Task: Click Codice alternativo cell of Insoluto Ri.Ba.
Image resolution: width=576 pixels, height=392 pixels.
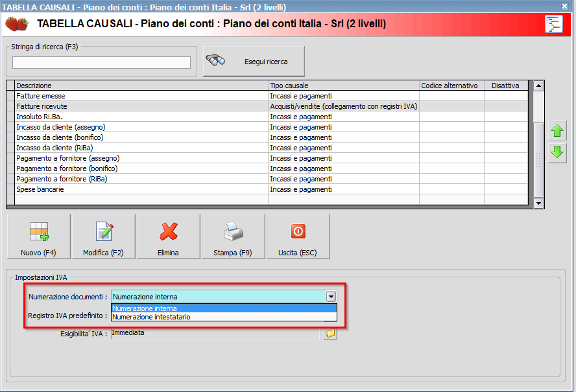Action: click(452, 117)
